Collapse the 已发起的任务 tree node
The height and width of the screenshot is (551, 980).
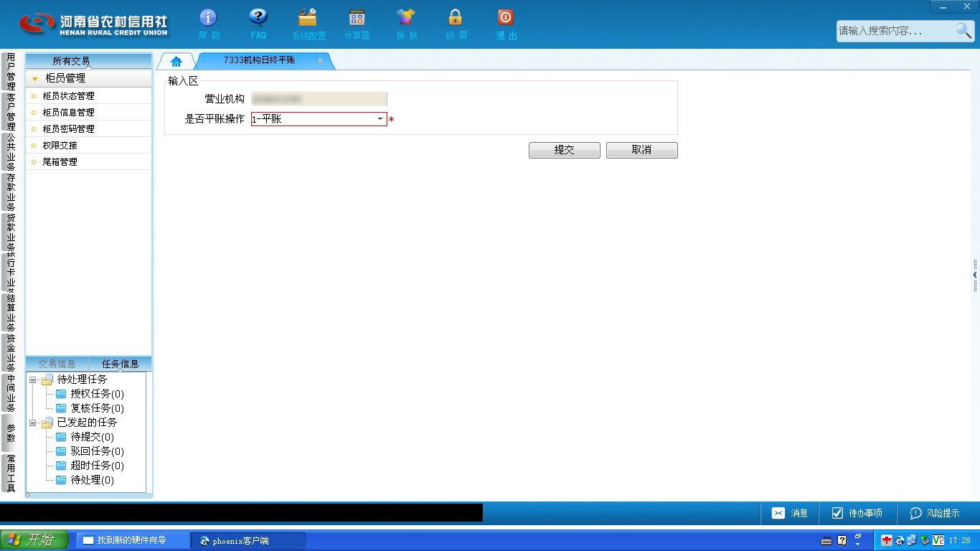click(33, 423)
